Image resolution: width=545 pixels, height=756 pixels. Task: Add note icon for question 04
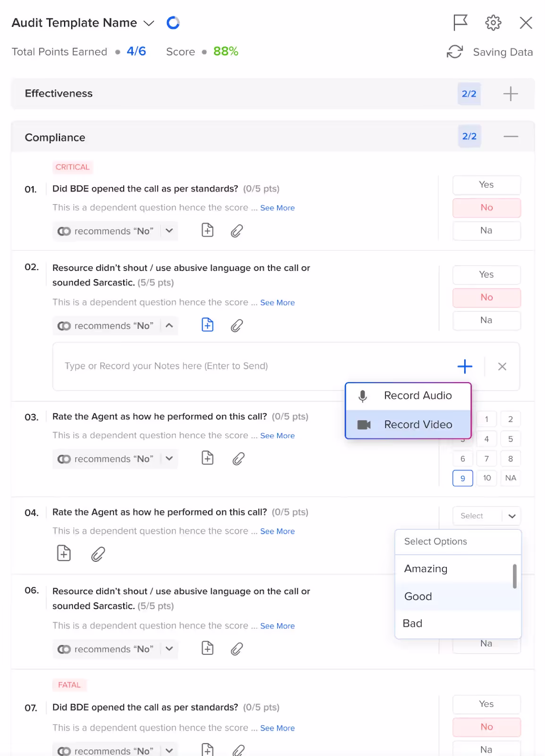(x=64, y=553)
